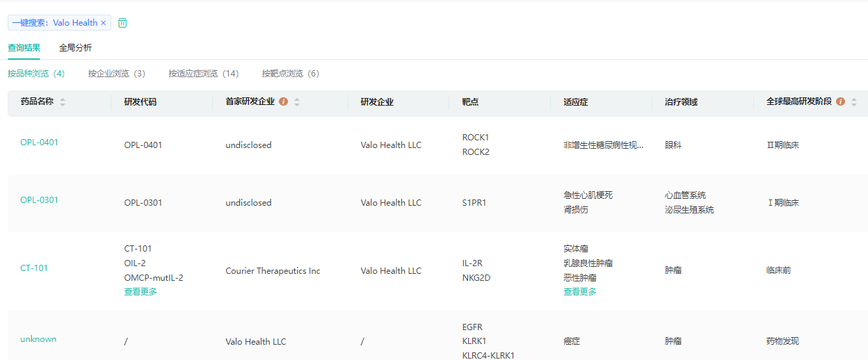Screen dimensions: 868x360
Task: Click EGFR target in unknown row
Action: [472, 327]
